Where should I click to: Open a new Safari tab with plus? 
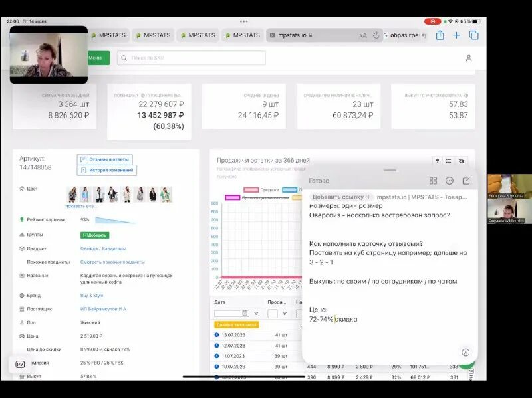coord(456,35)
